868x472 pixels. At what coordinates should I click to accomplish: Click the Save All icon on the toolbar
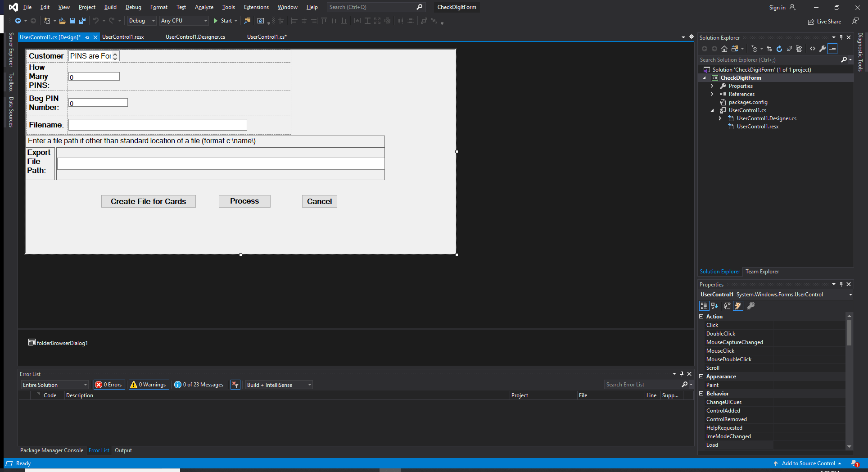pyautogui.click(x=82, y=21)
